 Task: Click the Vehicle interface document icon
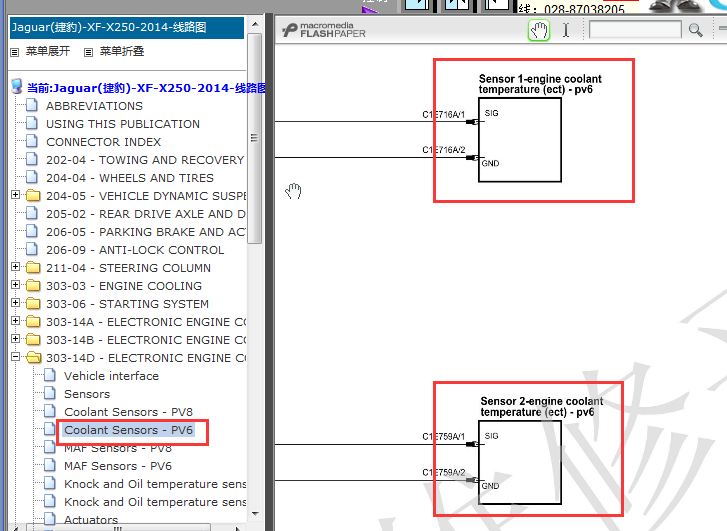click(50, 375)
